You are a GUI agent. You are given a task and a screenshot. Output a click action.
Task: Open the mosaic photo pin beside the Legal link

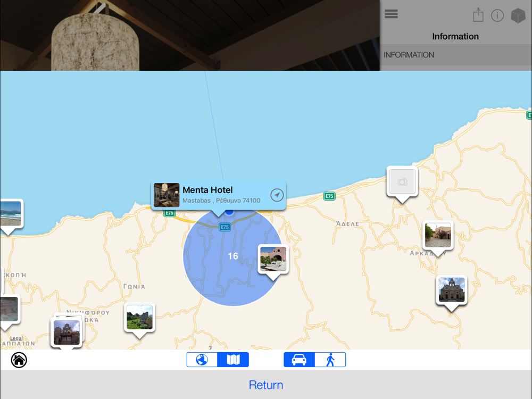coord(9,310)
